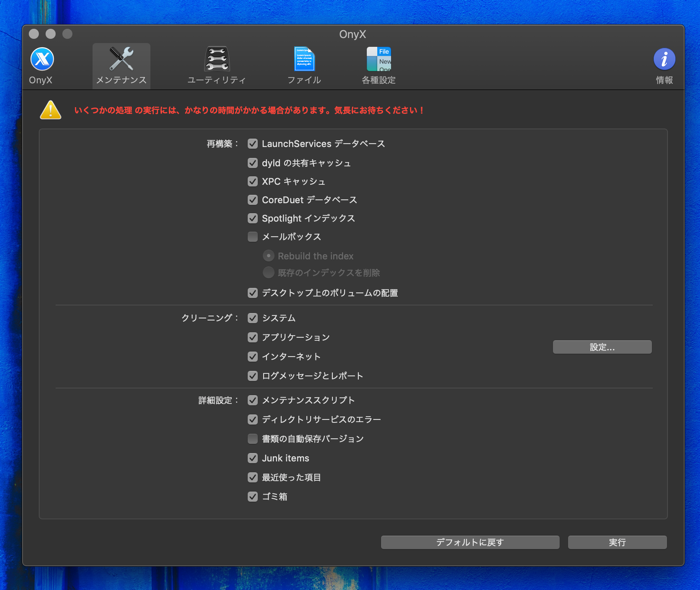Image resolution: width=700 pixels, height=590 pixels.
Task: Toggle デスクトップ上のボリュームの配置 checkbox
Action: [253, 293]
